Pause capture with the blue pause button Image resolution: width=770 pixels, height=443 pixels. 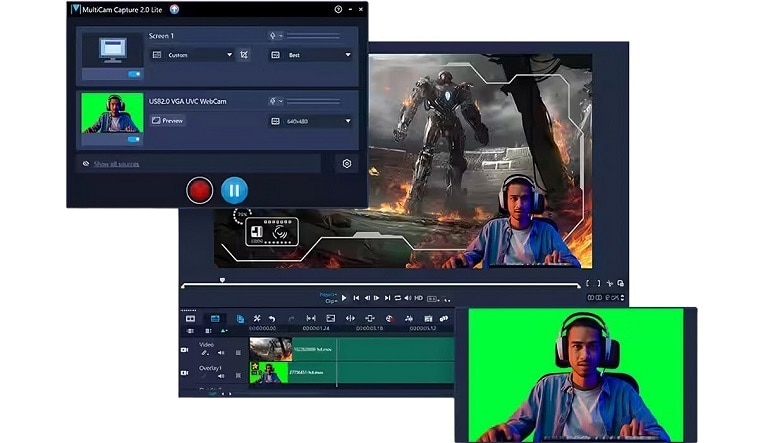[234, 190]
